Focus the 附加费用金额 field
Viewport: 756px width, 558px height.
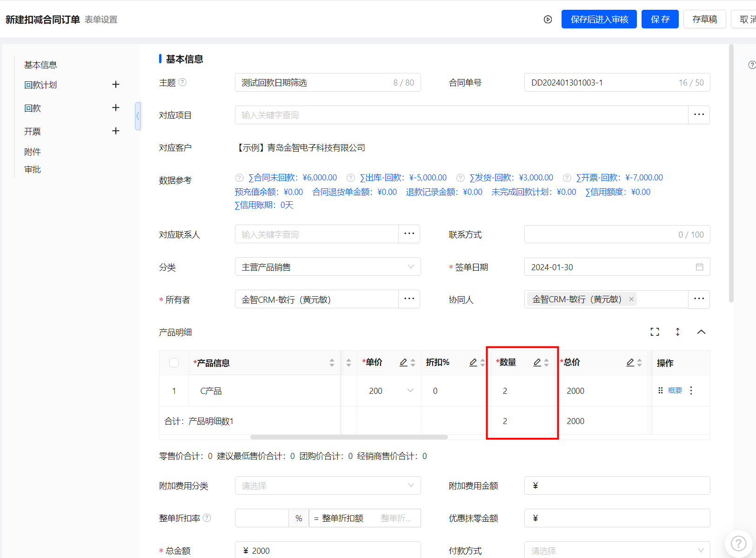click(617, 485)
